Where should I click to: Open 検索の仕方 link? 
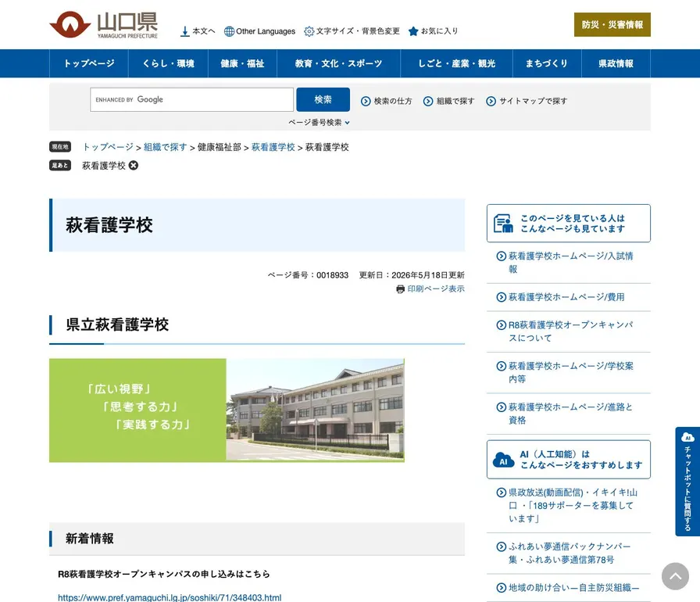pyautogui.click(x=387, y=102)
